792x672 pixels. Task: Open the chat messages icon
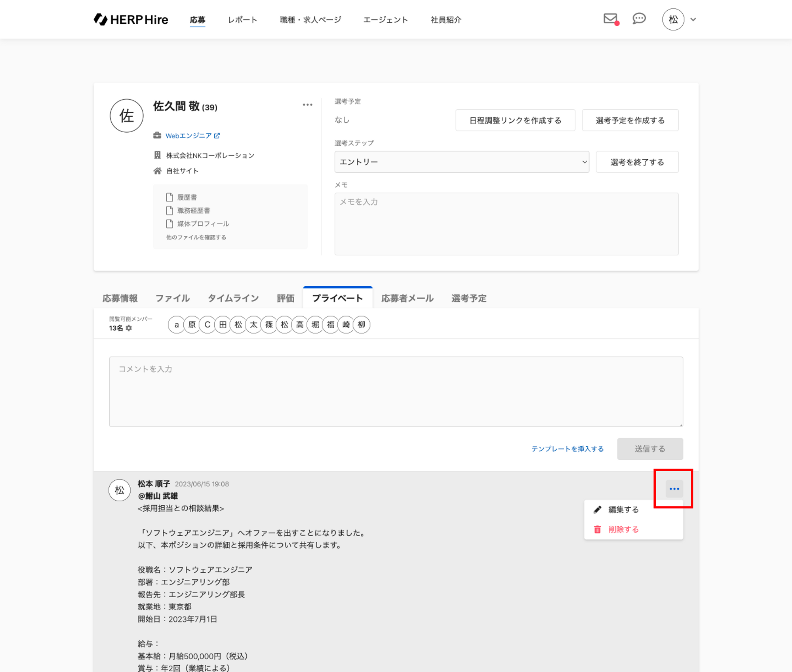pyautogui.click(x=639, y=19)
